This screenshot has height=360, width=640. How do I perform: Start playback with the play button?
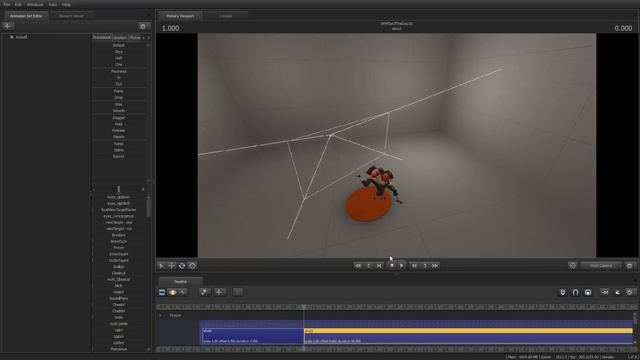coord(402,266)
